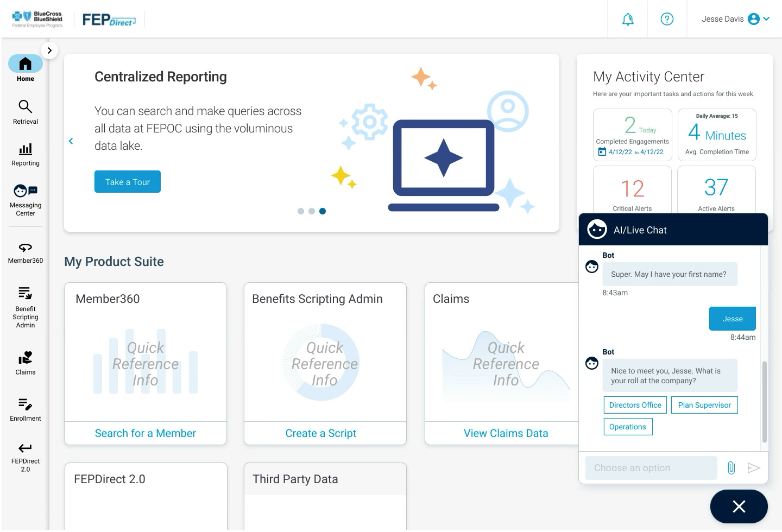Open Enrollment from the sidebar
Image resolution: width=782 pixels, height=532 pixels.
[x=26, y=410]
